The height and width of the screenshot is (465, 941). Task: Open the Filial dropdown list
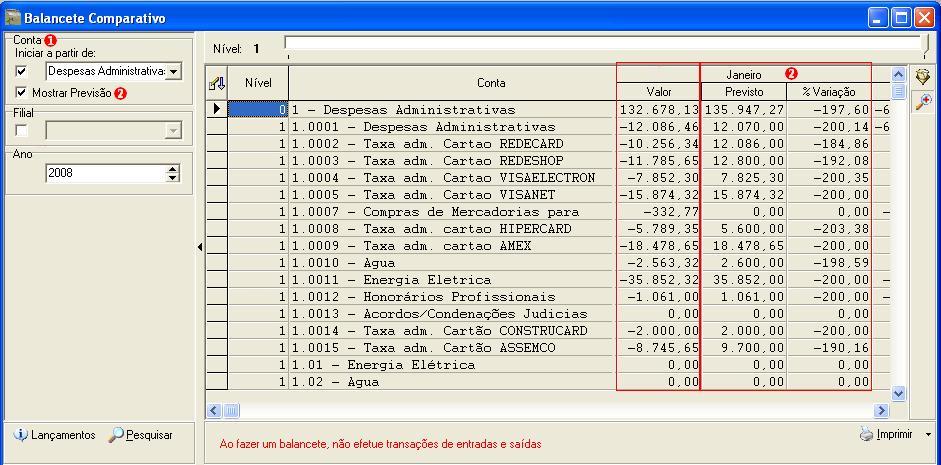[173, 130]
